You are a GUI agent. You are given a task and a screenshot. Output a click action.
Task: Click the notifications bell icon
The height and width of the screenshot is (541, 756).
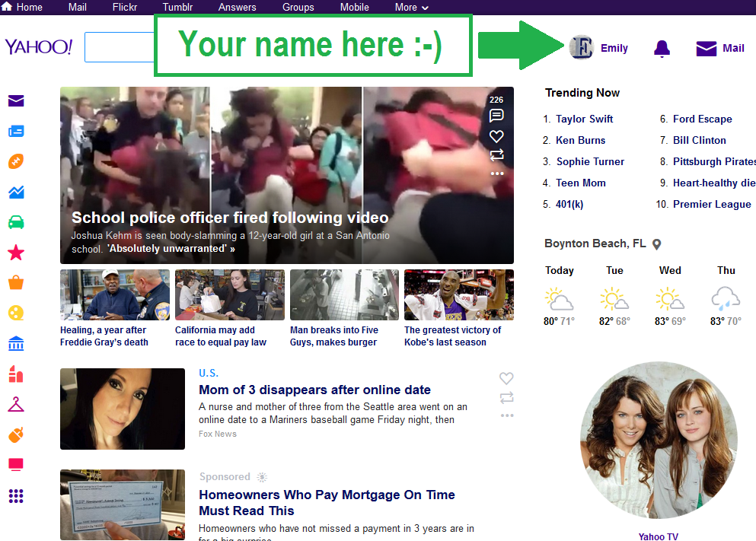662,48
